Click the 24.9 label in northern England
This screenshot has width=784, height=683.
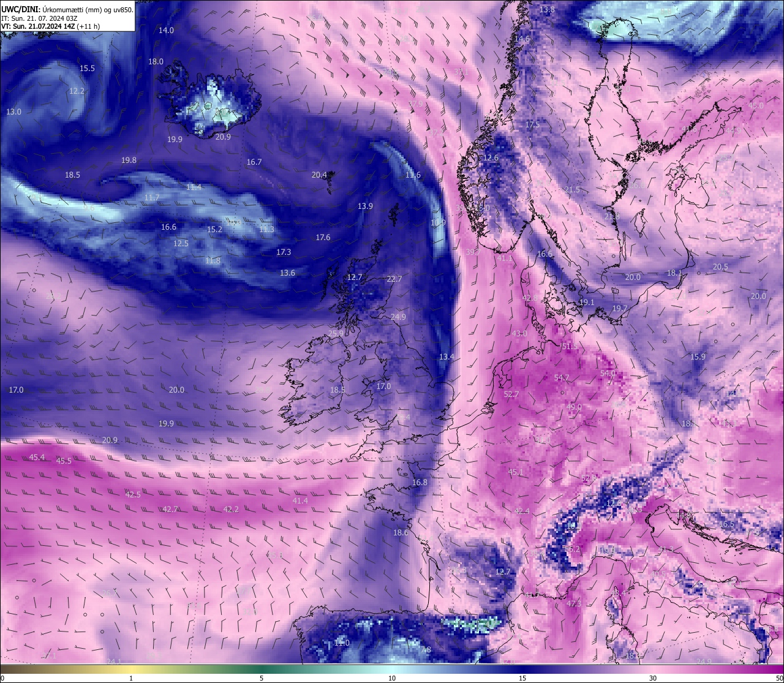click(x=398, y=317)
